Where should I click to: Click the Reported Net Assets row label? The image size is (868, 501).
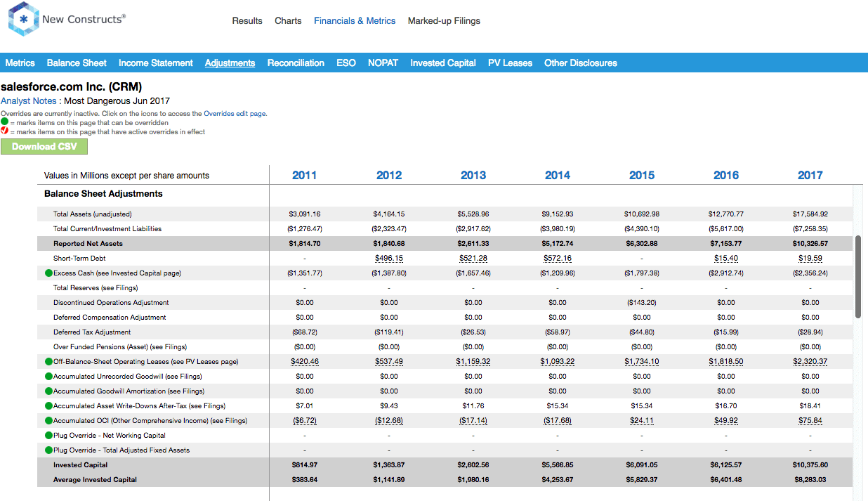tap(88, 244)
